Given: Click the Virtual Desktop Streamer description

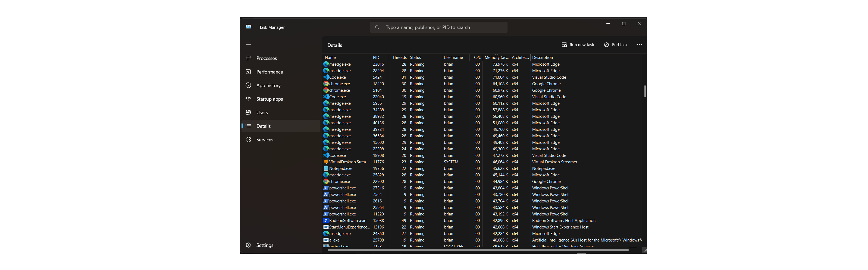Looking at the screenshot, I should 554,162.
